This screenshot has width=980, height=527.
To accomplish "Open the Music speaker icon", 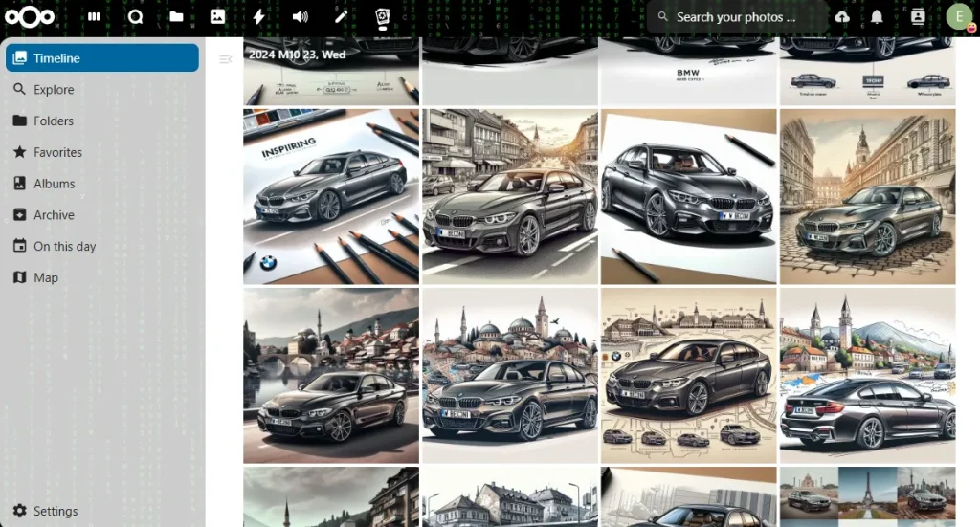I will coord(300,17).
